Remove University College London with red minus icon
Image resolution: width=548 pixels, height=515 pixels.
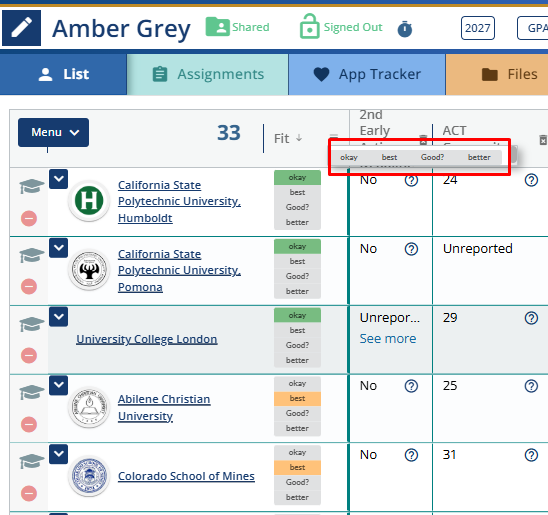(29, 356)
